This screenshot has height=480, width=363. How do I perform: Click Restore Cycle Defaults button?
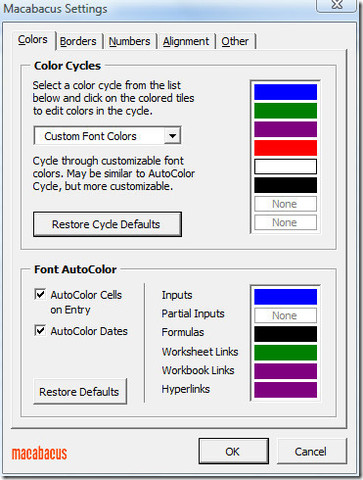pos(107,224)
